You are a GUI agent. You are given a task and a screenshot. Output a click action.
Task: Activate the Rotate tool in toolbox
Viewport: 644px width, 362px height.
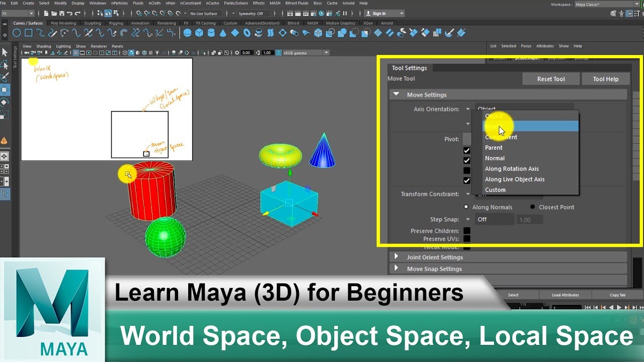pos(5,102)
